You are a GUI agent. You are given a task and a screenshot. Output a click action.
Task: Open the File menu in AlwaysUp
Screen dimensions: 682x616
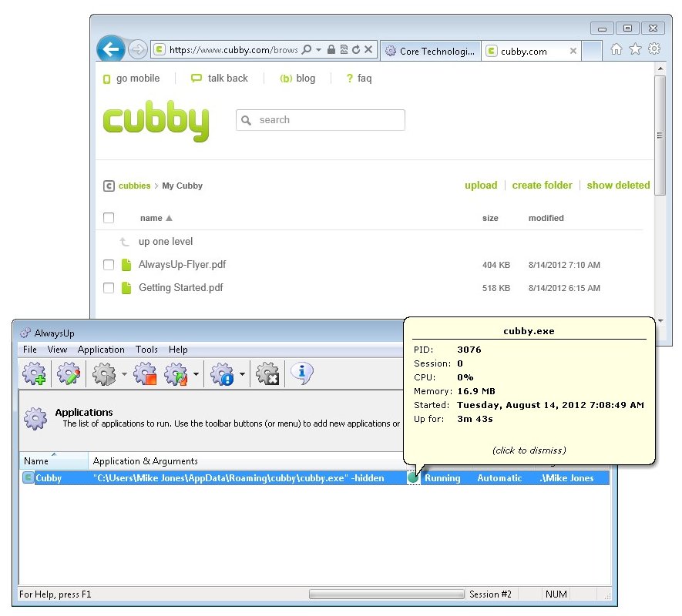click(30, 350)
